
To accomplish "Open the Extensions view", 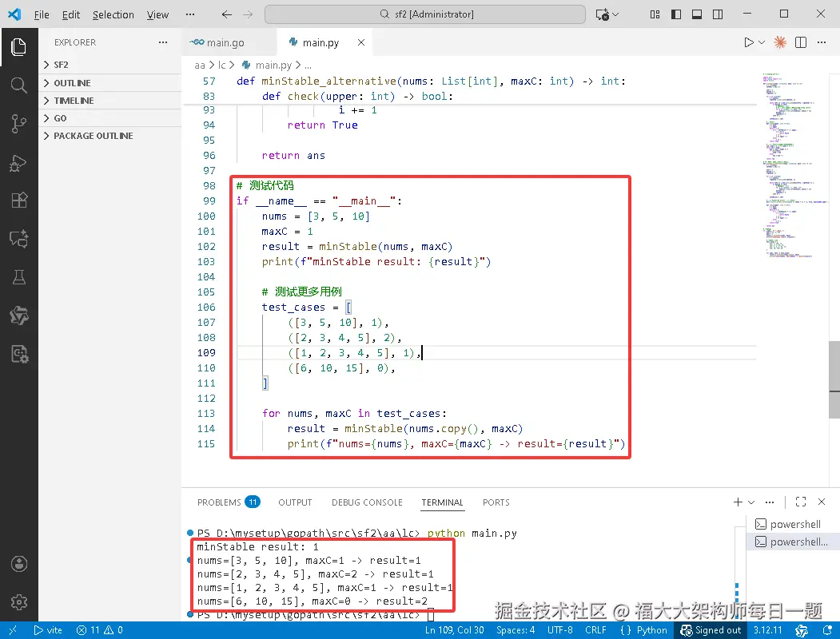I will (x=18, y=200).
